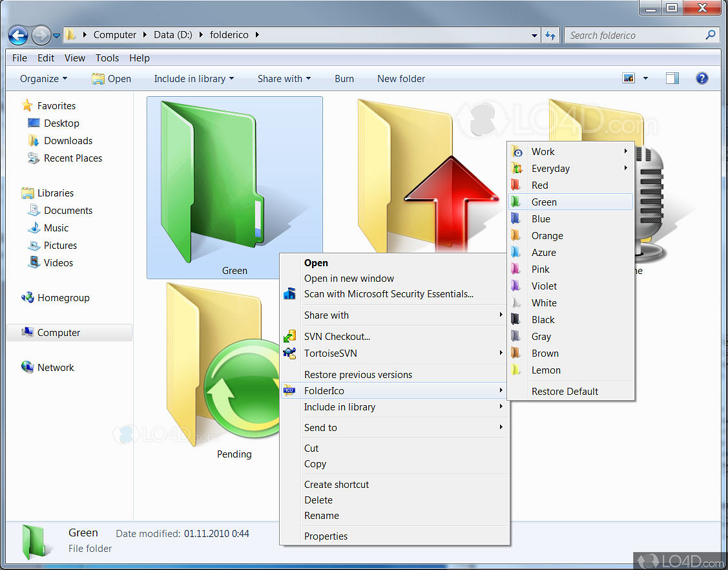Toggle the preview pane icon
Image resolution: width=728 pixels, height=570 pixels.
[672, 78]
